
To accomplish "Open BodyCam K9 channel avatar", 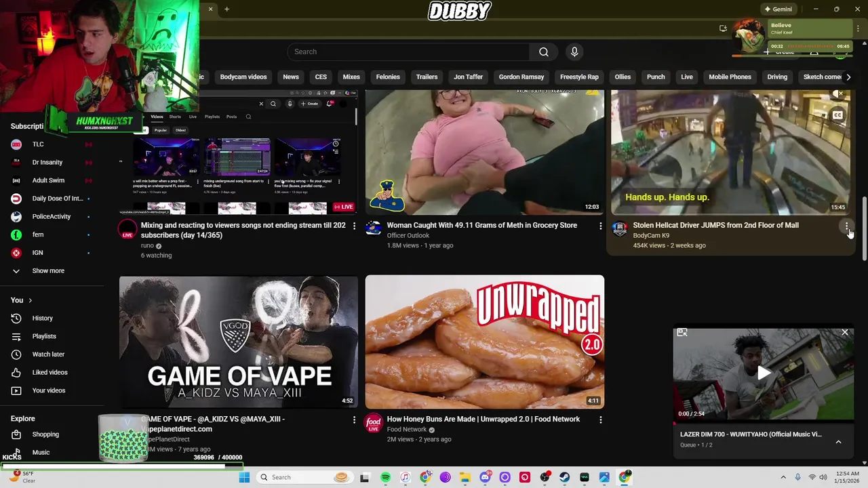I will pos(620,228).
